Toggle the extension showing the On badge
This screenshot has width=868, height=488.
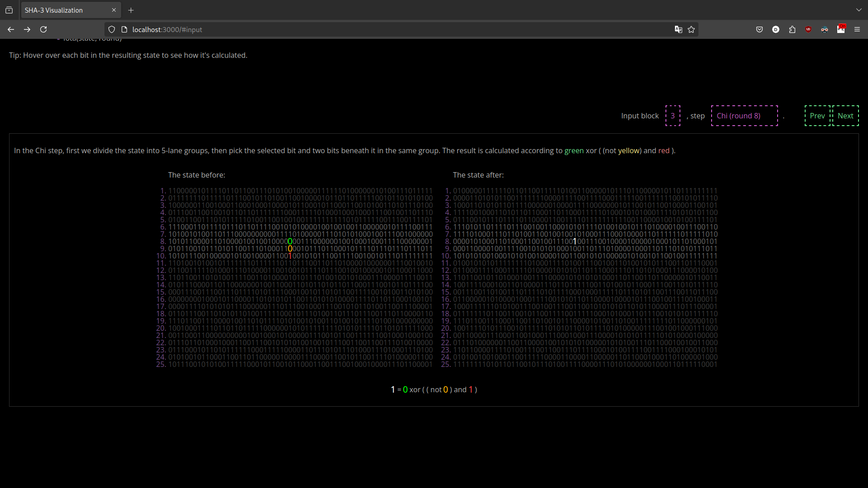(x=842, y=29)
